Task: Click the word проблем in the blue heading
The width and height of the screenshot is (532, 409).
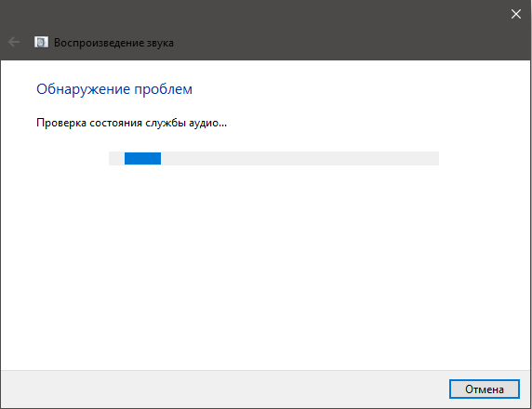Action: coord(163,90)
